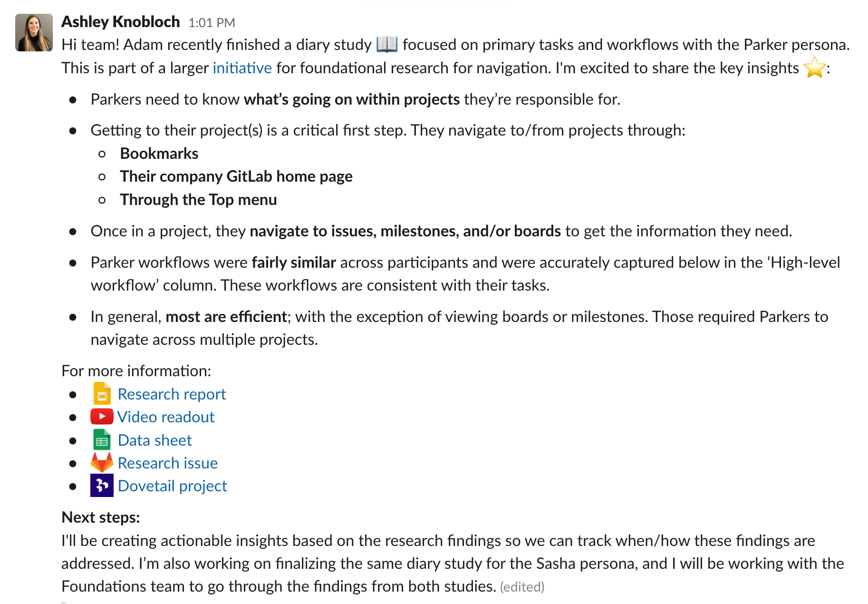Image resolution: width=868 pixels, height=604 pixels.
Task: Click the Google Slides icon beside Research report
Action: (101, 394)
